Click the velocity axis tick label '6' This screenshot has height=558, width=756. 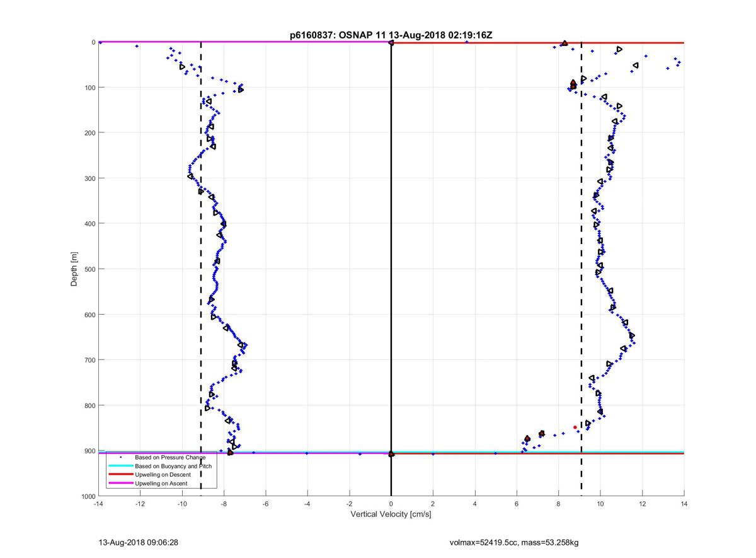point(517,504)
